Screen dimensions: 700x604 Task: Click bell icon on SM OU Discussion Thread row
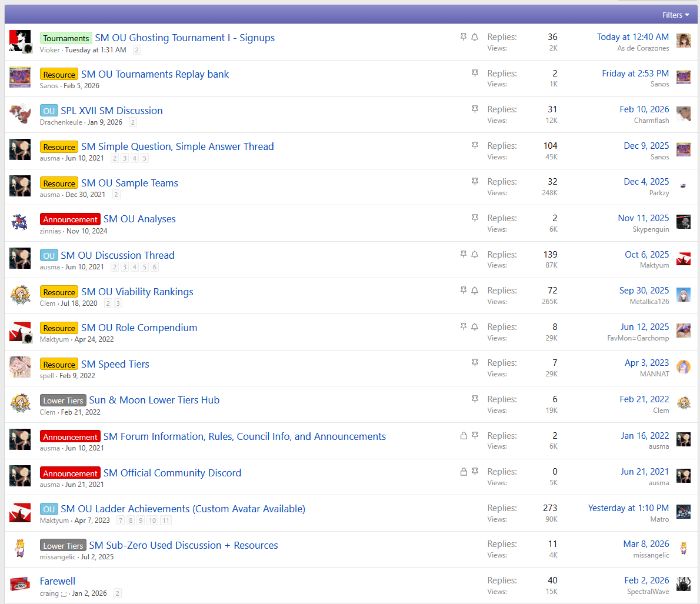pyautogui.click(x=475, y=255)
